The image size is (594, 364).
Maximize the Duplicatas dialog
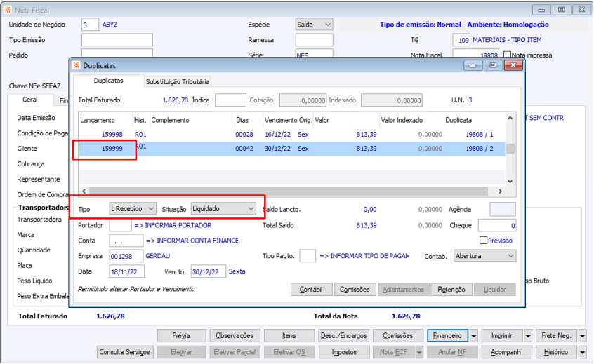click(493, 65)
